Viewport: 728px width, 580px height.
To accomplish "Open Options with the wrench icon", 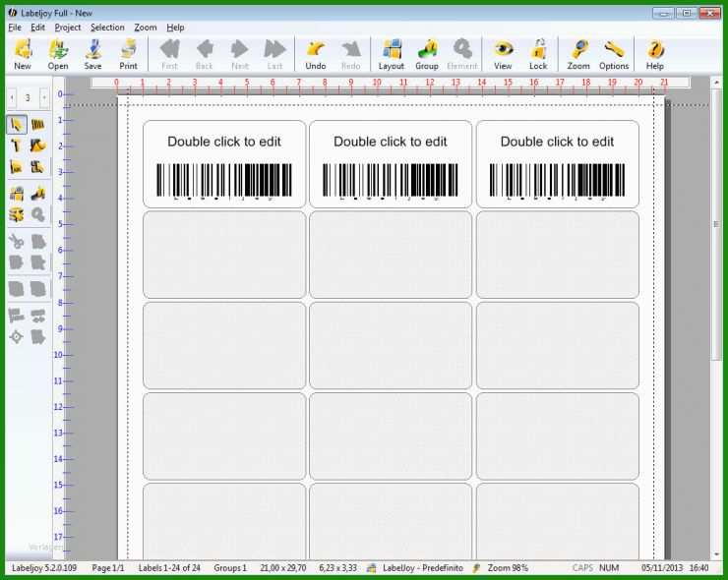I will (x=614, y=54).
